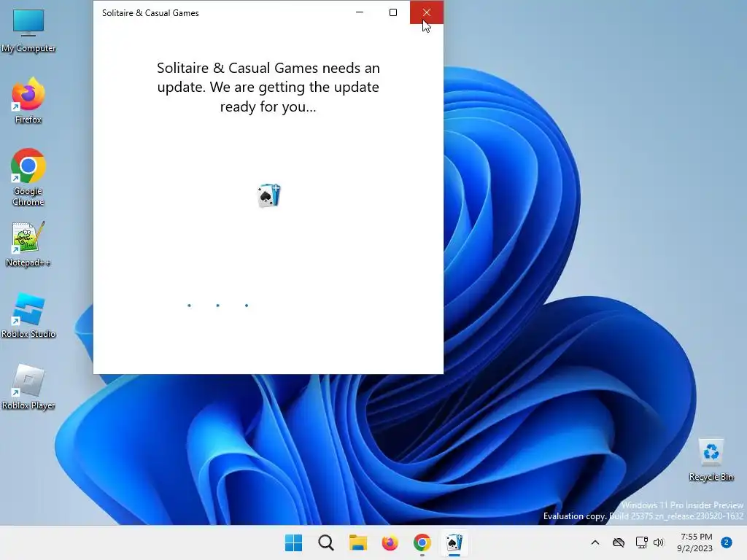Maximize the Solitaire & Casual Games window
This screenshot has height=560, width=747.
pos(393,12)
